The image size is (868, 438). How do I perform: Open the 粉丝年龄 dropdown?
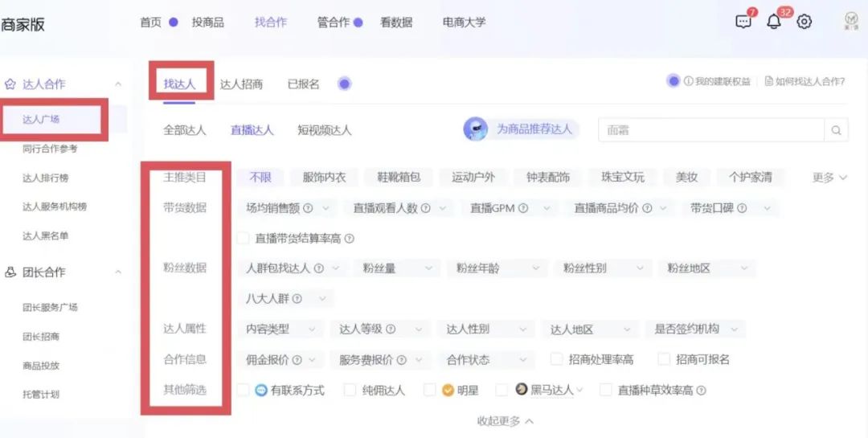[497, 268]
